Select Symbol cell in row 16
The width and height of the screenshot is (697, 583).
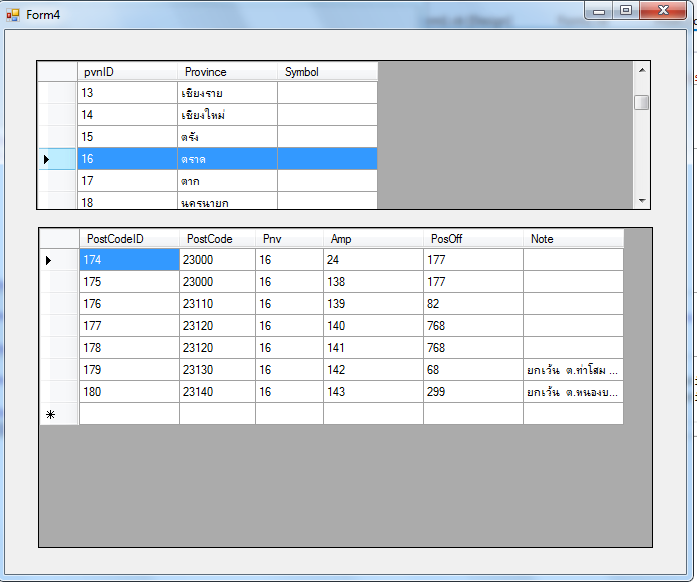[327, 159]
